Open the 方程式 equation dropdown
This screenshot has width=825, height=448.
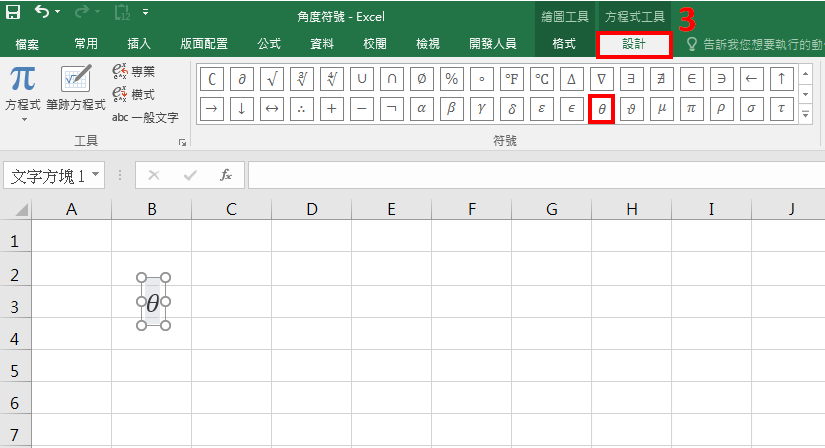click(22, 118)
